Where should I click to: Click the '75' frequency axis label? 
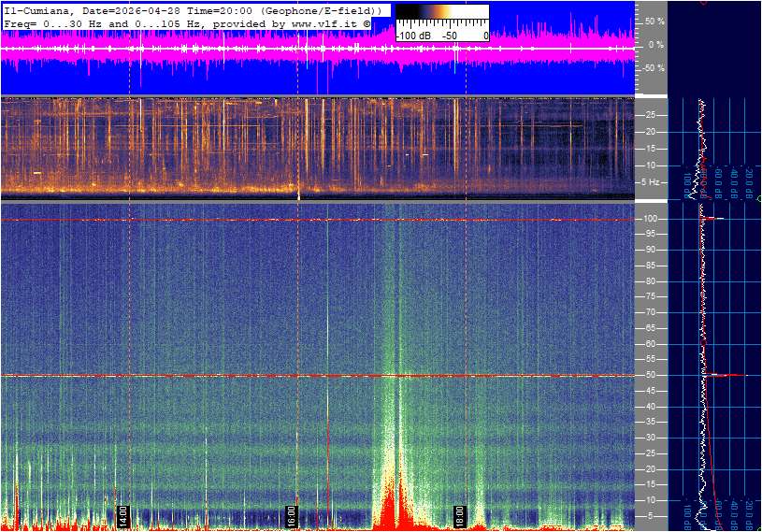coord(651,296)
